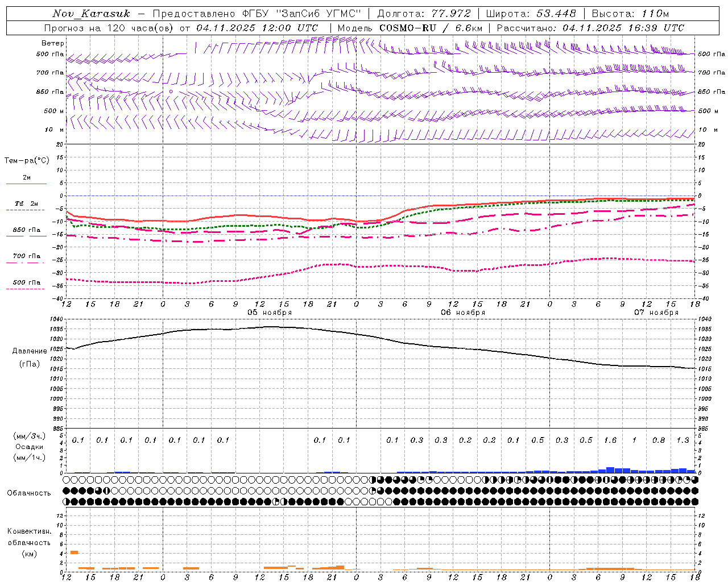The width and height of the screenshot is (728, 582).
Task: Click the computed time "04.11.2025 16:39 UTC"
Action: (623, 28)
